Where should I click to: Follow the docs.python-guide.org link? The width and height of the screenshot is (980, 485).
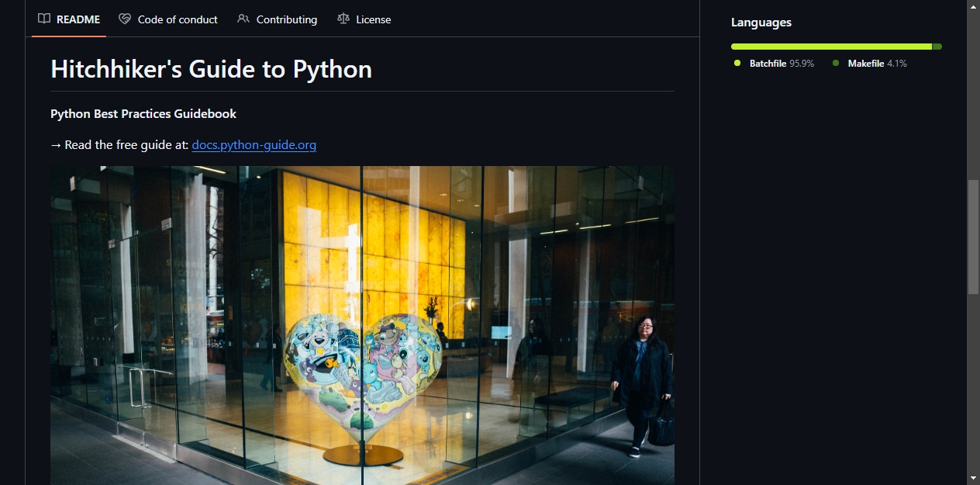tap(254, 144)
